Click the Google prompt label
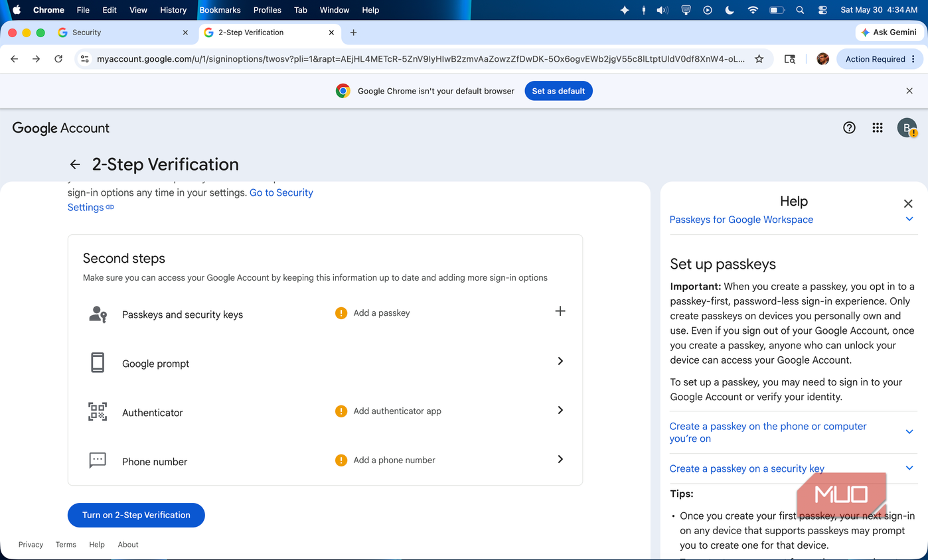928x560 pixels. coord(155,364)
